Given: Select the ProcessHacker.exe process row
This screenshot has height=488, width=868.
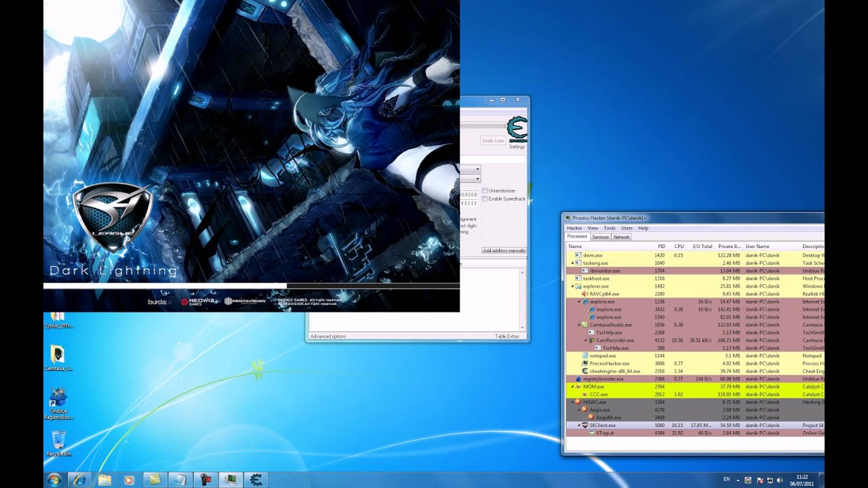Looking at the screenshot, I should [695, 363].
